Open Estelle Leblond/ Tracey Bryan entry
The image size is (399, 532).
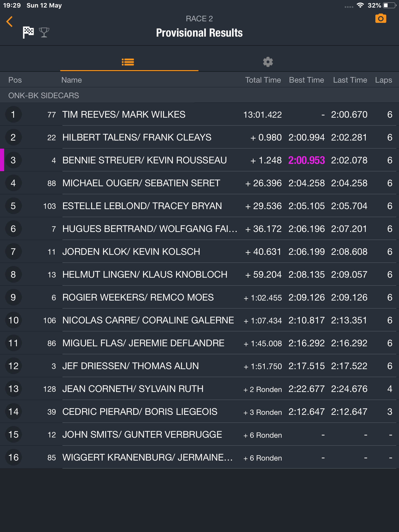[x=199, y=206]
